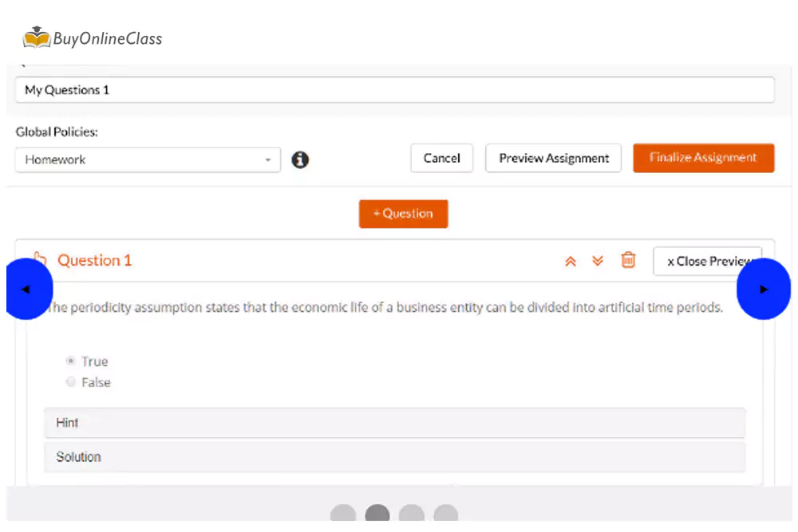Click the Cancel button
The height and width of the screenshot is (532, 798).
(x=441, y=158)
